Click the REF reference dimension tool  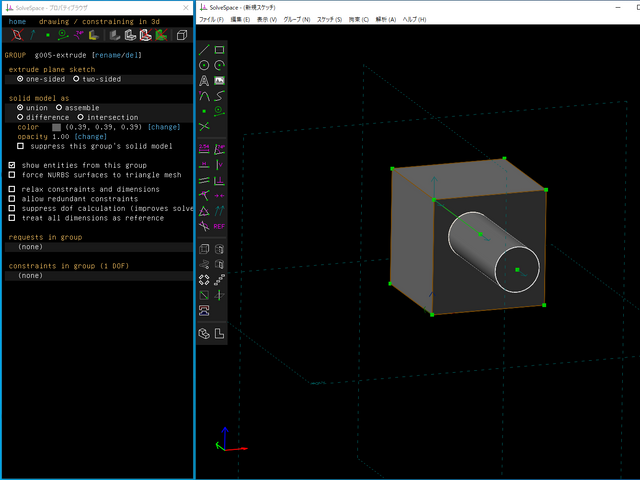click(x=219, y=226)
